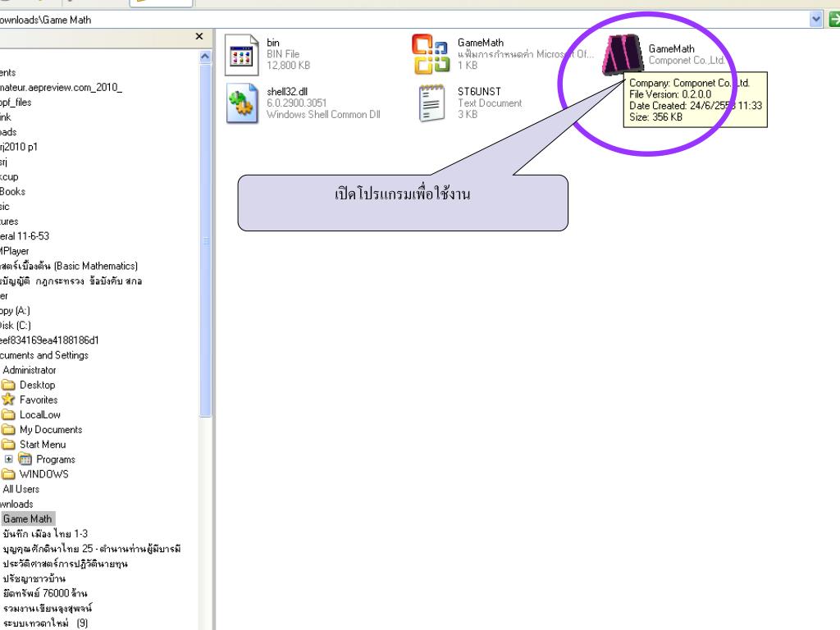Select the Disk (C:) drive
This screenshot has width=840, height=630.
tap(16, 325)
